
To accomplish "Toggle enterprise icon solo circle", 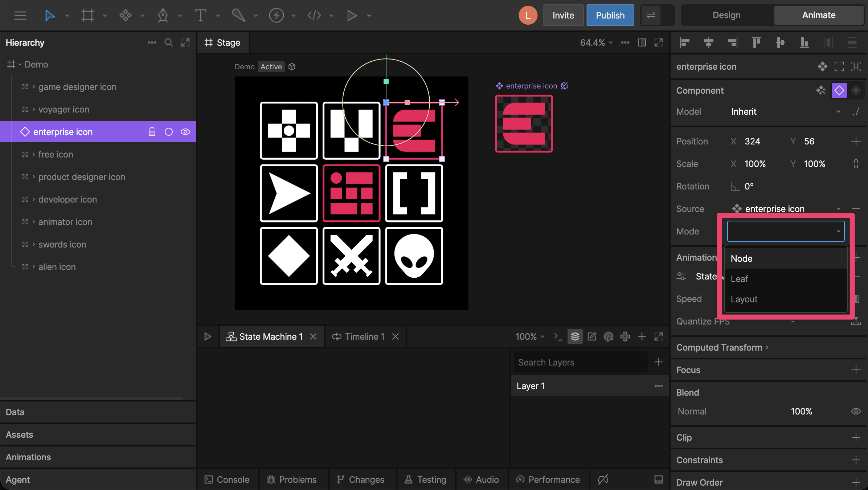I will point(169,132).
